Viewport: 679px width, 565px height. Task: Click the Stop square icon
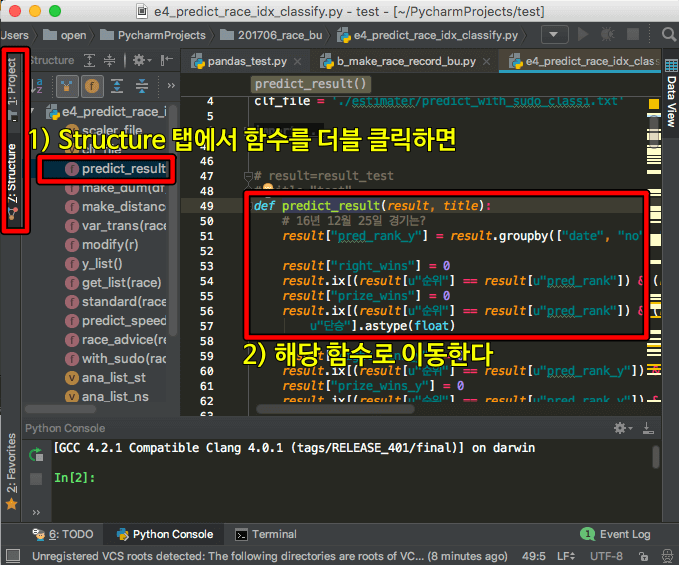pos(633,35)
